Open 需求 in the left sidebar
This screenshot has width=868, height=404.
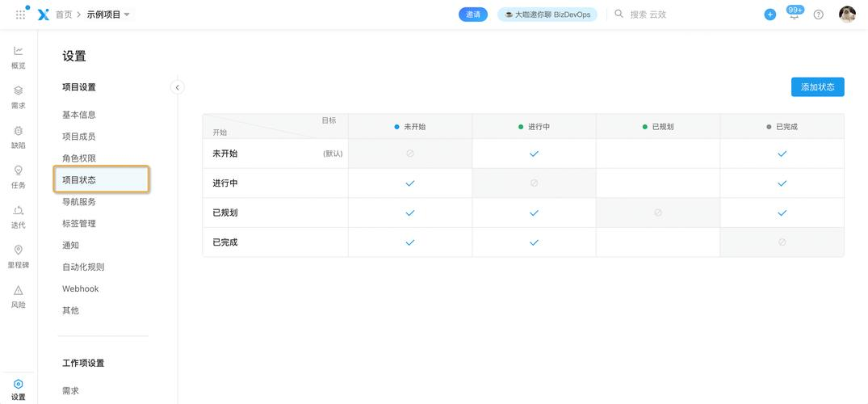point(19,98)
